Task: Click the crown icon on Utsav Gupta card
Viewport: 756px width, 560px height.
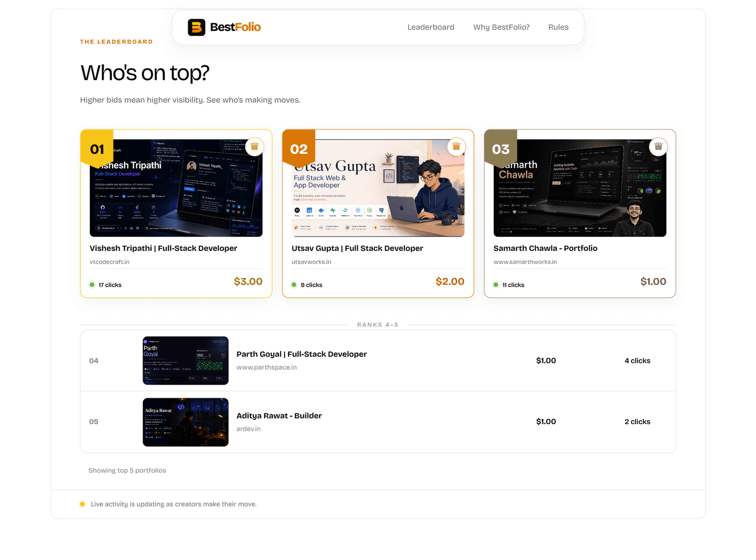Action: [x=456, y=146]
